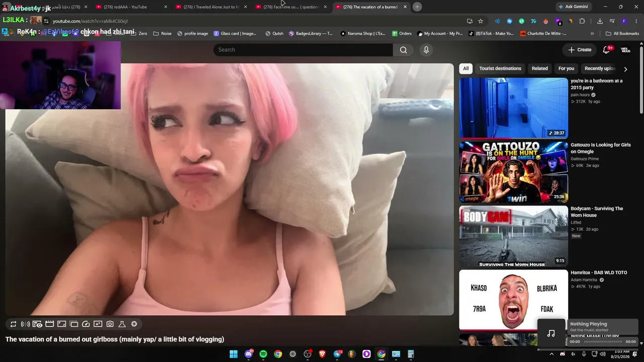Open the YouTube account avatar menu
Viewport: 644px width, 362px height.
625,50
